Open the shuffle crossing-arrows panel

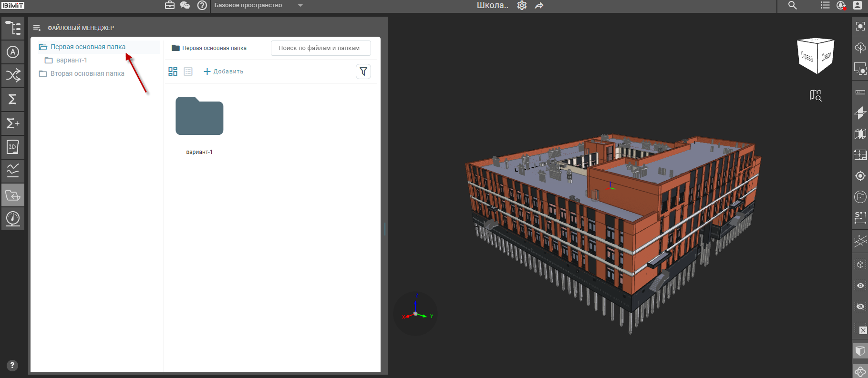pos(13,75)
